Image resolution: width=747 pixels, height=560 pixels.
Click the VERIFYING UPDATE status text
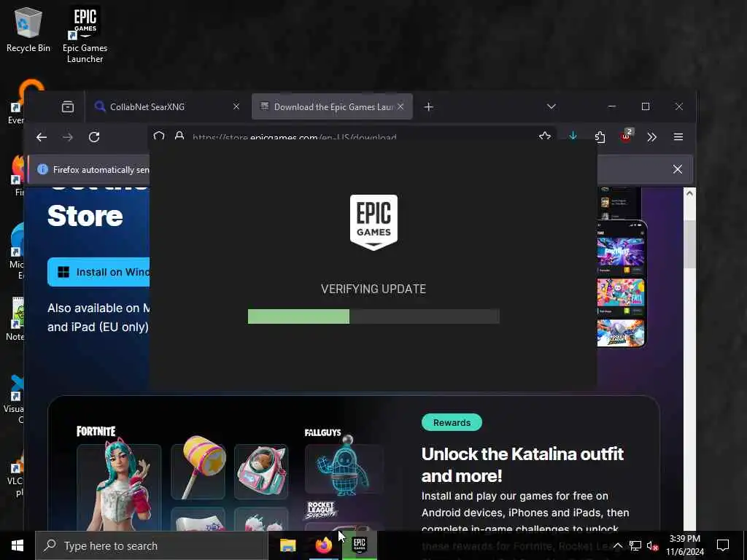click(x=373, y=289)
